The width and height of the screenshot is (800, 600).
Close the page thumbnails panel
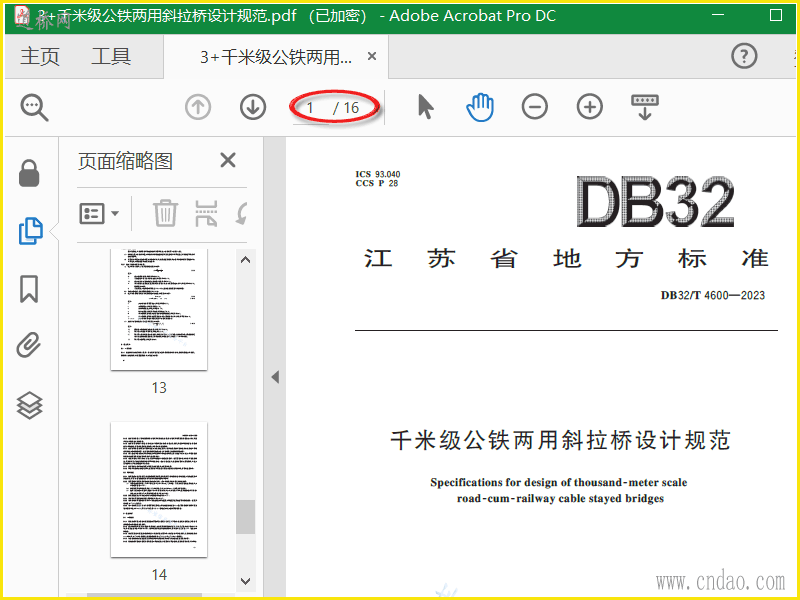click(228, 160)
